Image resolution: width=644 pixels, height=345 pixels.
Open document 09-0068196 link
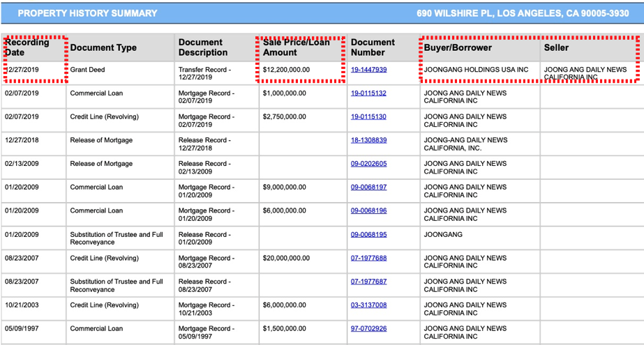pos(368,211)
